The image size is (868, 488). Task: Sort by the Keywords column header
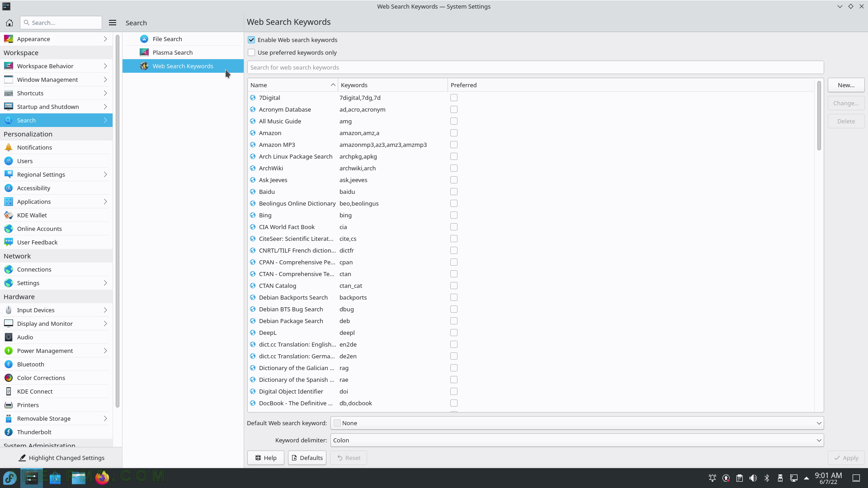[x=392, y=85]
